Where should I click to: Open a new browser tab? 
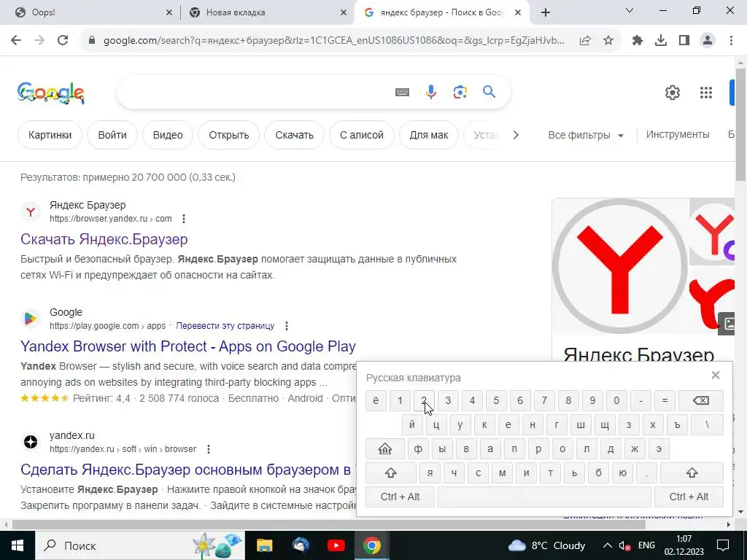pos(546,12)
